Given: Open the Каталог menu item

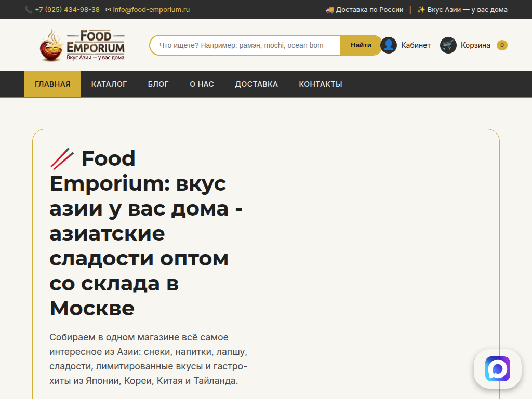Looking at the screenshot, I should click(x=109, y=84).
